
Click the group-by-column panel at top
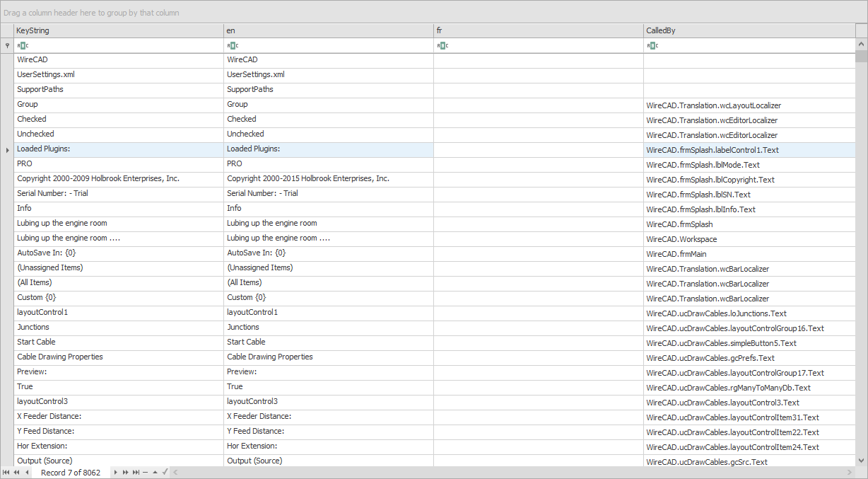point(434,12)
